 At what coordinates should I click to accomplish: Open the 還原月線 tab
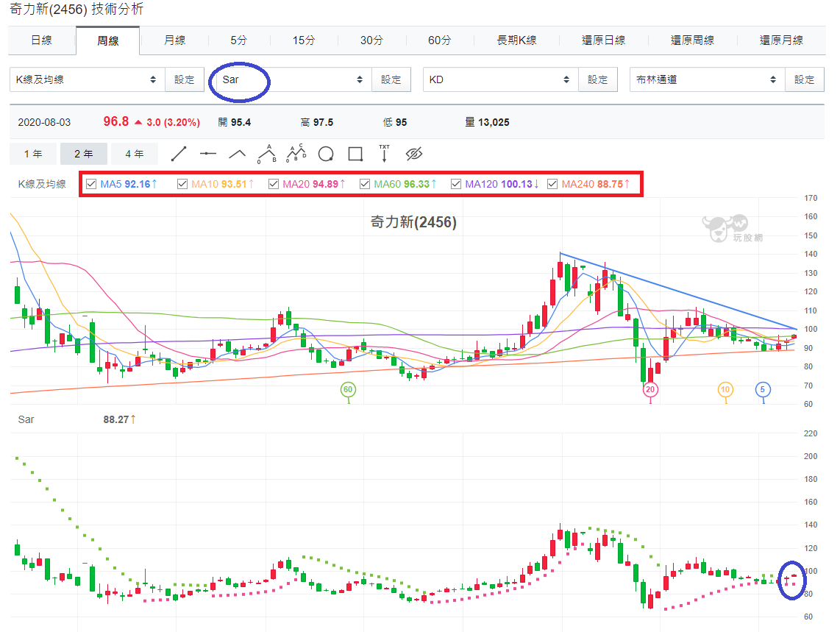coord(782,40)
